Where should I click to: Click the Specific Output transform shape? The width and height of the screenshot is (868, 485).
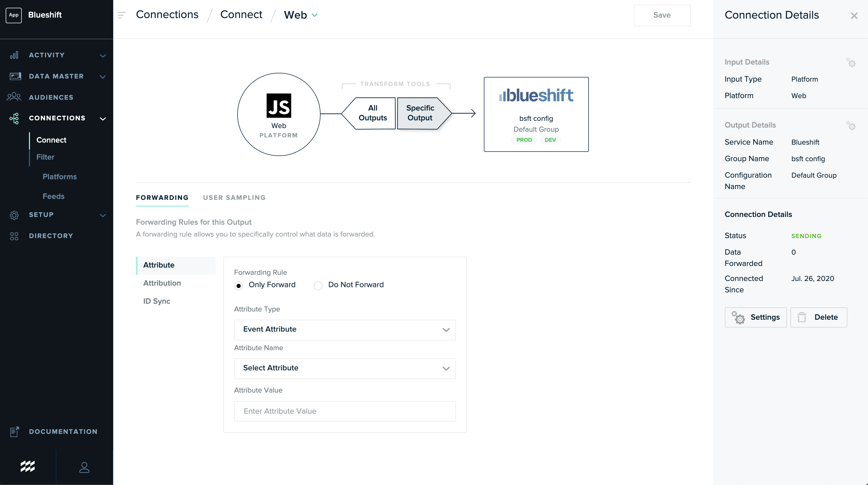click(424, 113)
